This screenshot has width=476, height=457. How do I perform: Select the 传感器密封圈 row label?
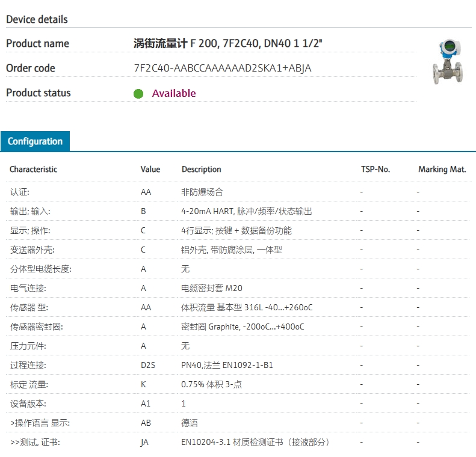(37, 327)
